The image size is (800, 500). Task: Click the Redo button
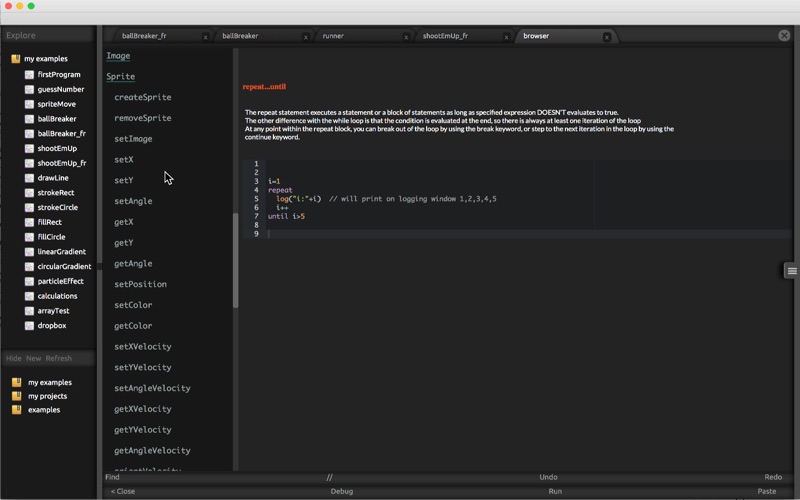773,477
